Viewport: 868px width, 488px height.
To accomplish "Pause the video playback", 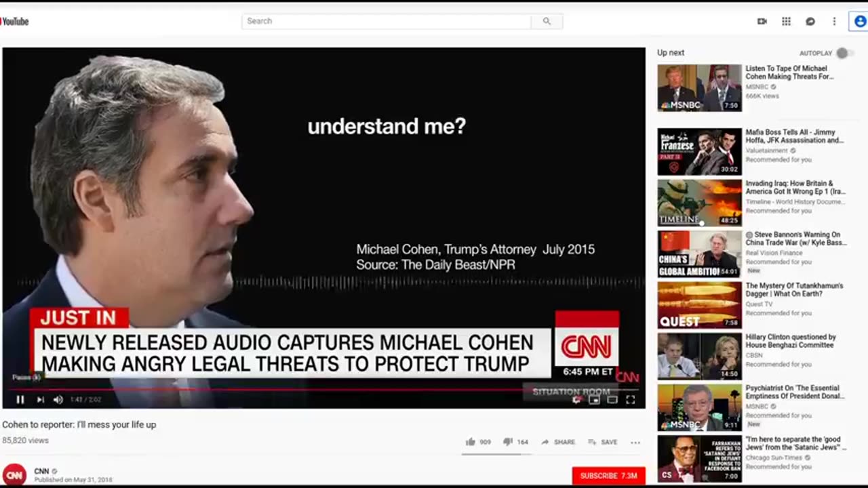I will (x=20, y=400).
